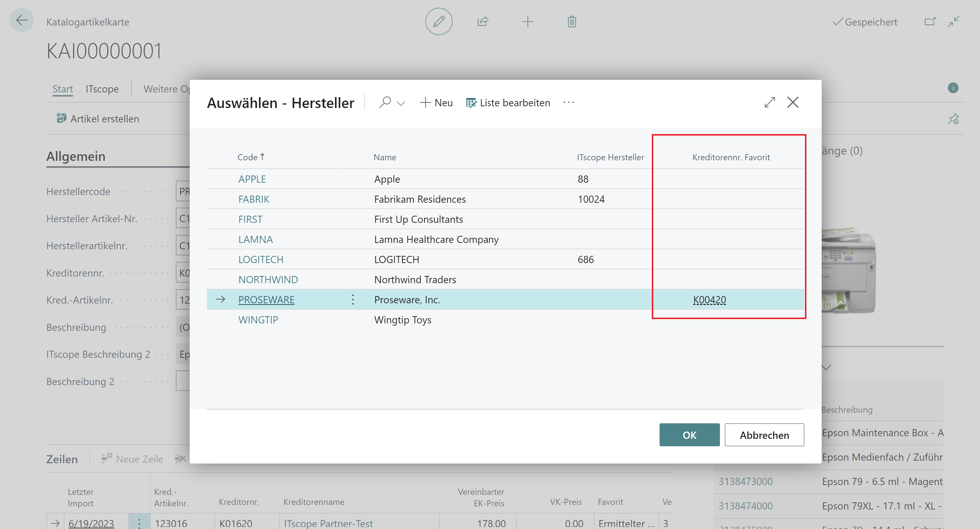
Task: Open more options ellipsis in dialog header
Action: click(x=568, y=103)
